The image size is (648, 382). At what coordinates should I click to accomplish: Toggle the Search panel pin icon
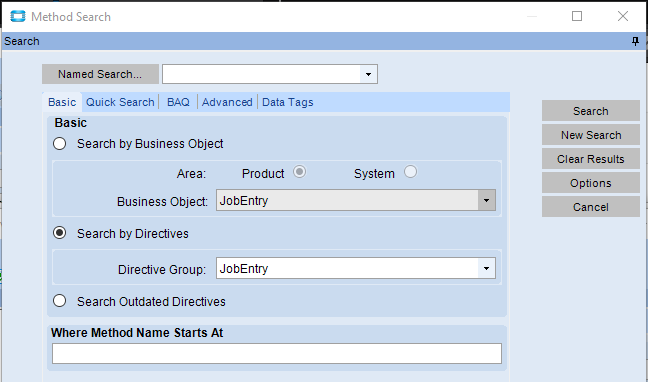[635, 41]
